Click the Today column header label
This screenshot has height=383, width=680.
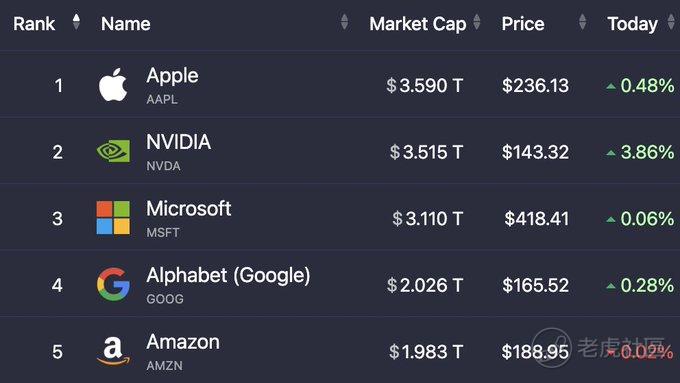(x=632, y=24)
